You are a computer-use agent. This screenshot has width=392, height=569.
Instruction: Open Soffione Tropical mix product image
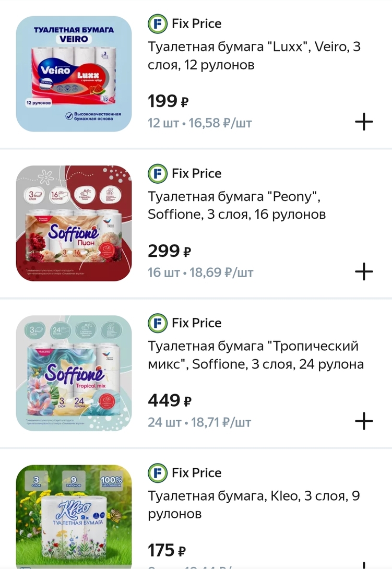pos(74,373)
